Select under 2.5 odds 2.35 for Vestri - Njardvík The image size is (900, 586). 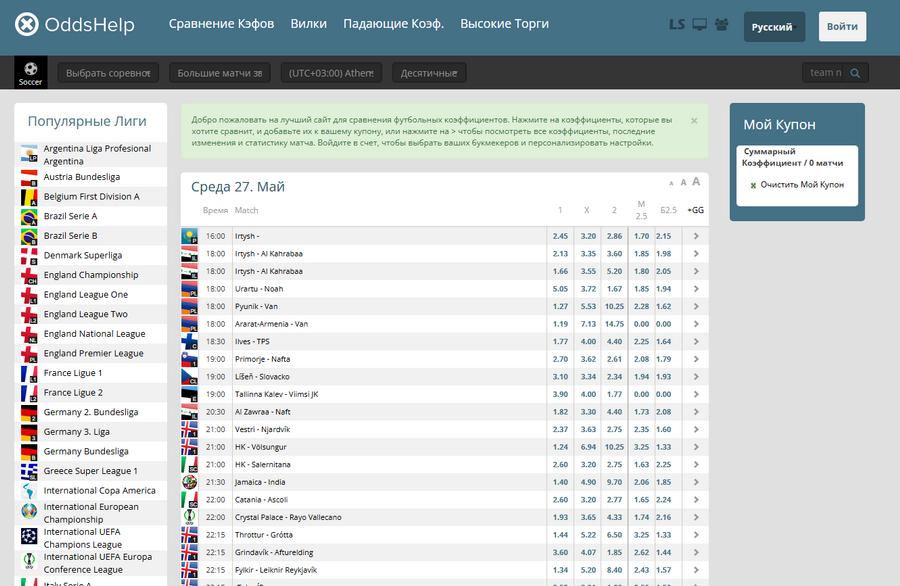[642, 429]
